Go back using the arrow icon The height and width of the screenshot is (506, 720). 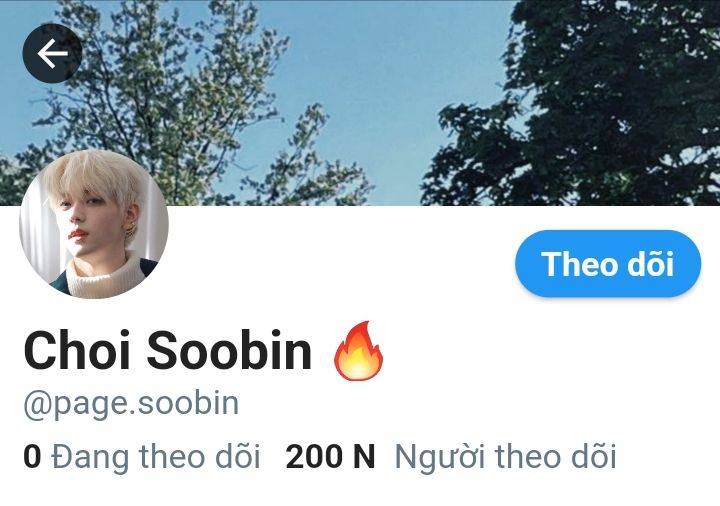click(x=52, y=53)
